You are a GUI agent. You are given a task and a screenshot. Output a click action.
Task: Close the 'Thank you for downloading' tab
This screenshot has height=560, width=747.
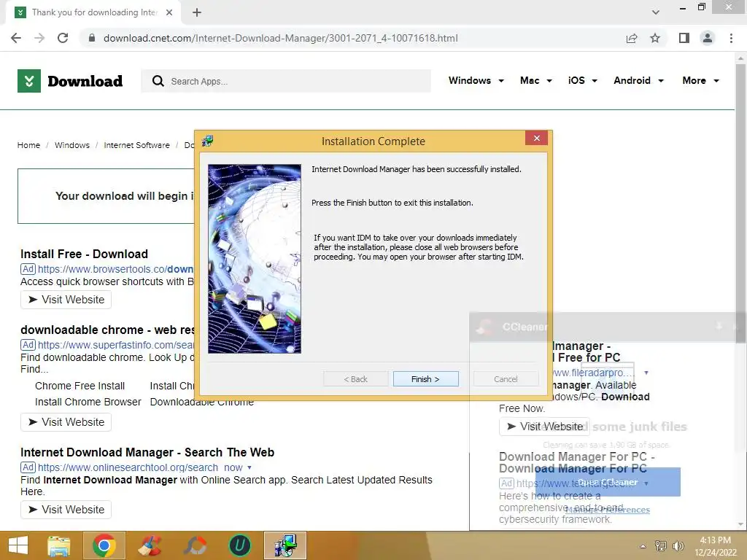tap(169, 12)
